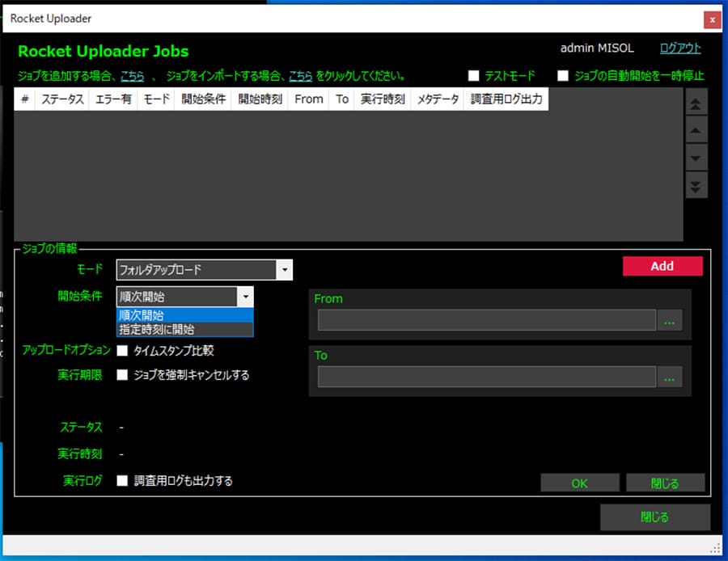The height and width of the screenshot is (561, 728).
Task: Click the 開始時刻 column header
Action: 260,99
